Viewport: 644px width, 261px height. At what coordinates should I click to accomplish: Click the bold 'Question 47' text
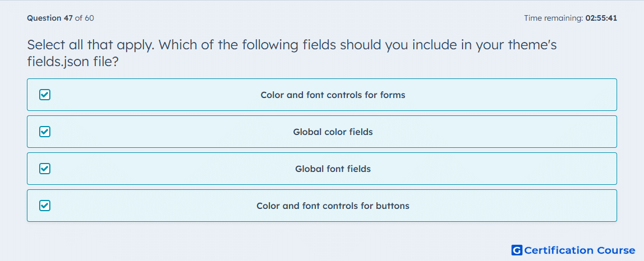[x=50, y=18]
